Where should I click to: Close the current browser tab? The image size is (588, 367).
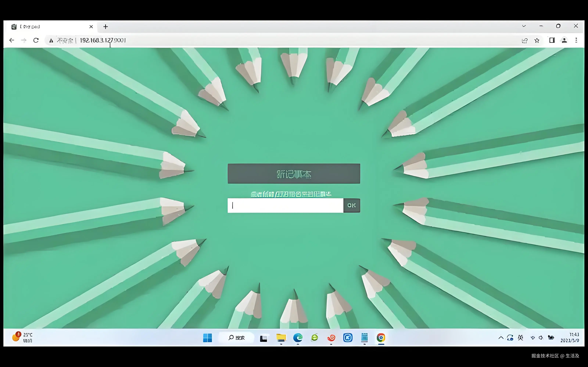pos(91,27)
